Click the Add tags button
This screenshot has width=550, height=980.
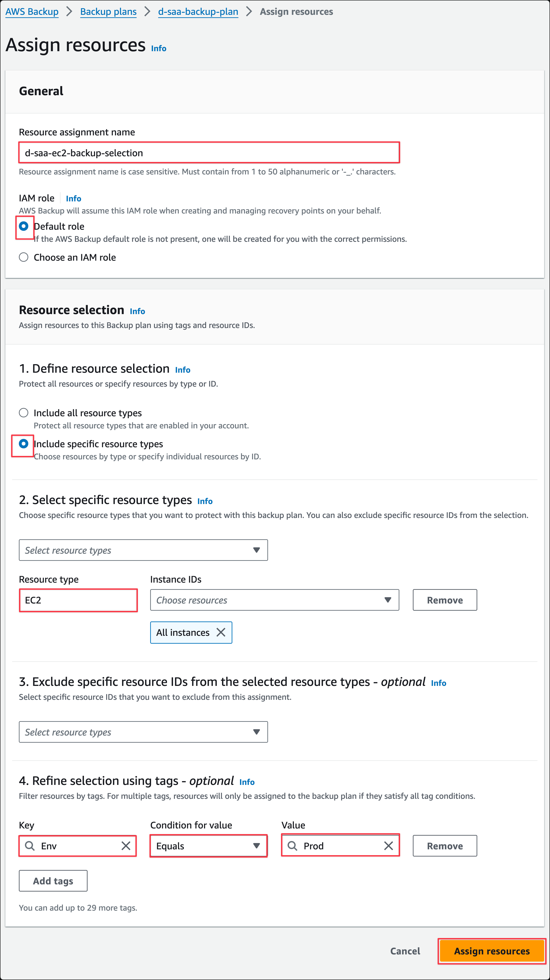[53, 881]
